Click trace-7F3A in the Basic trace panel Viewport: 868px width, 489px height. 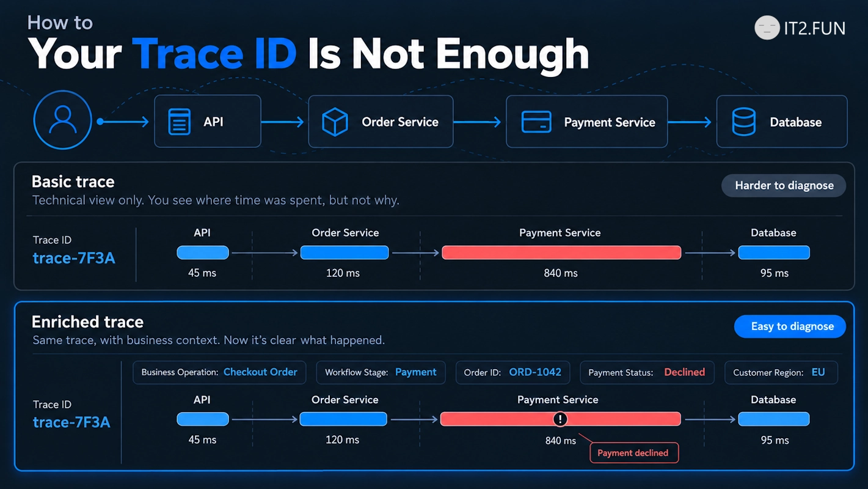[74, 258]
